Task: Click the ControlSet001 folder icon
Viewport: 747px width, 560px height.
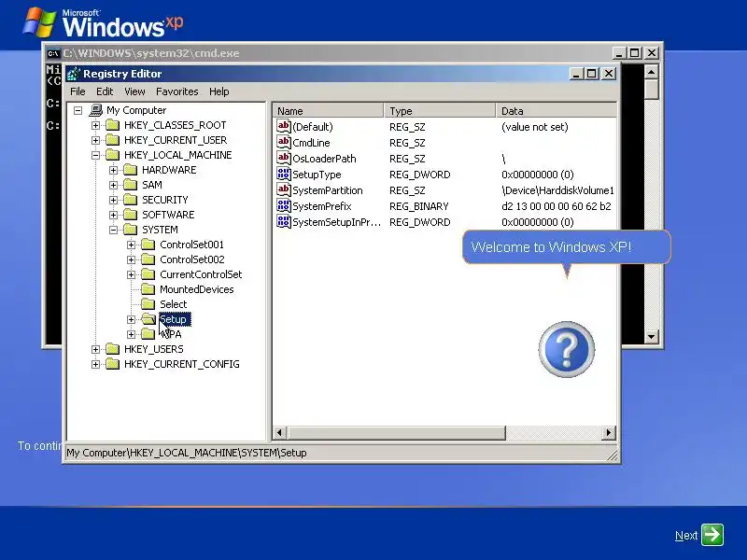Action: (148, 245)
